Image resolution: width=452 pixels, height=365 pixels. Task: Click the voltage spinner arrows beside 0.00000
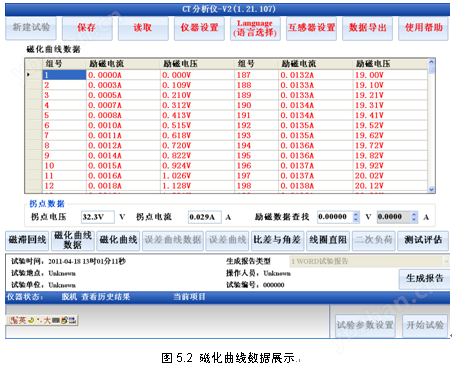point(356,217)
